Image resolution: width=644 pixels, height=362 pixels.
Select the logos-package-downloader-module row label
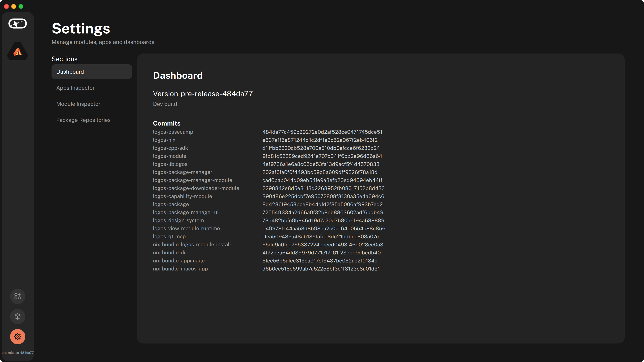[x=196, y=188]
